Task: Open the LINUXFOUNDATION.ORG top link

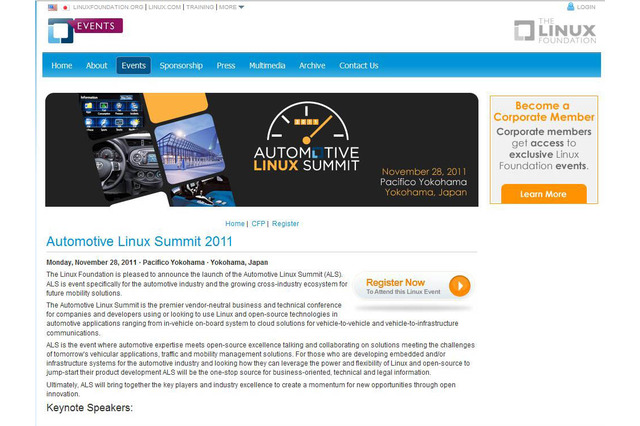Action: (108, 7)
